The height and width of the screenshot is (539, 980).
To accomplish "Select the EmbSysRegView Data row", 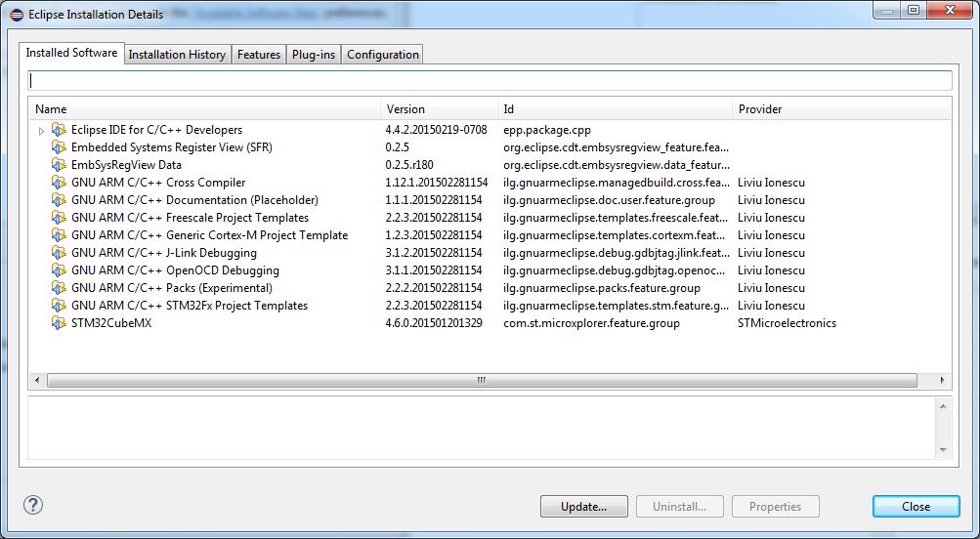I will click(490, 165).
